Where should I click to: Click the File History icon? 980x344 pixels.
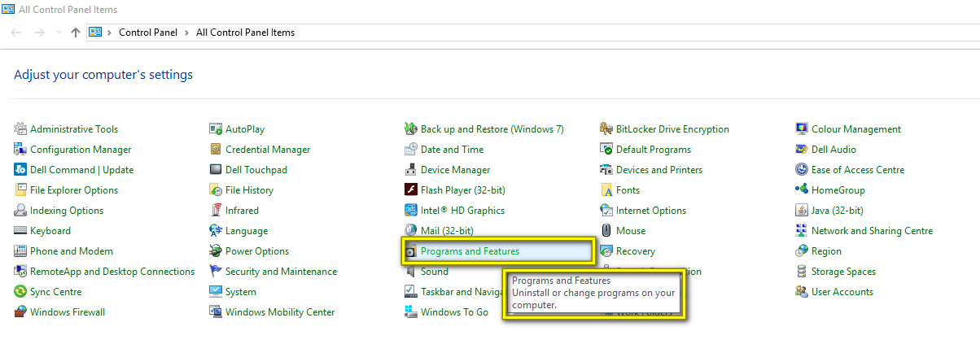[x=216, y=189]
